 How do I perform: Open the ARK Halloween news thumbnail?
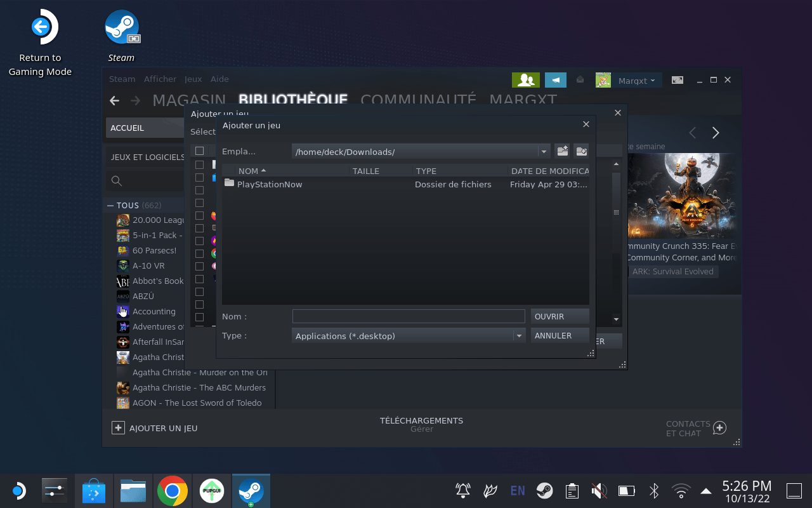[x=682, y=197]
